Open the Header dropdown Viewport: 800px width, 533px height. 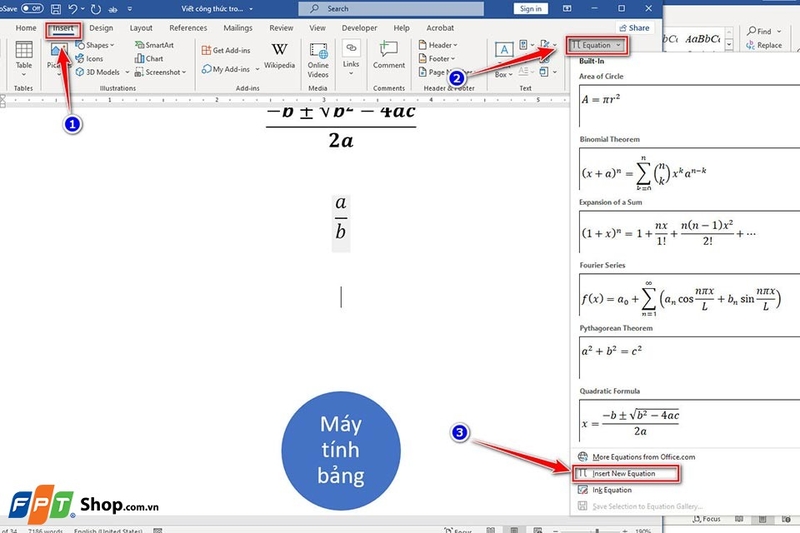(438, 45)
